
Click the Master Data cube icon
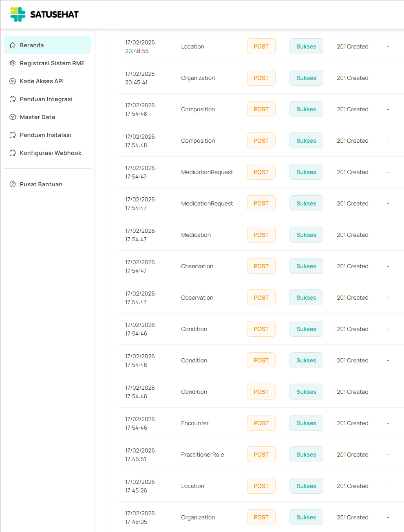point(13,117)
